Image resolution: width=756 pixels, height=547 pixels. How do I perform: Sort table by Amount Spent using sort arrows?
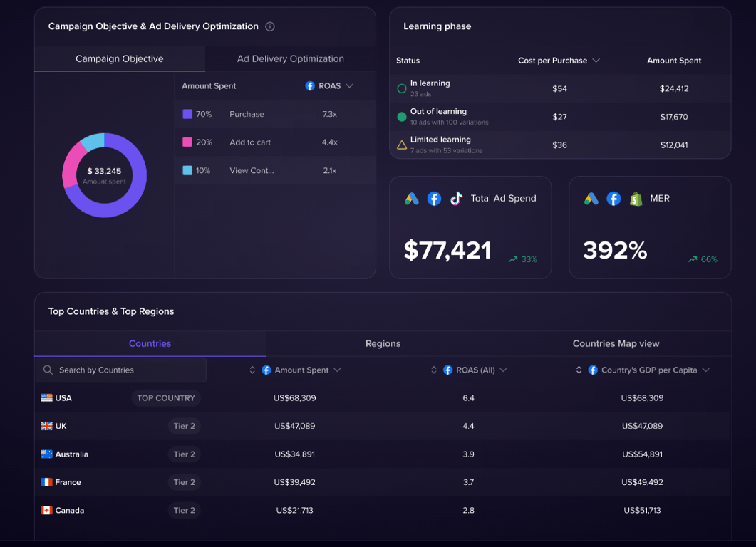(x=252, y=370)
